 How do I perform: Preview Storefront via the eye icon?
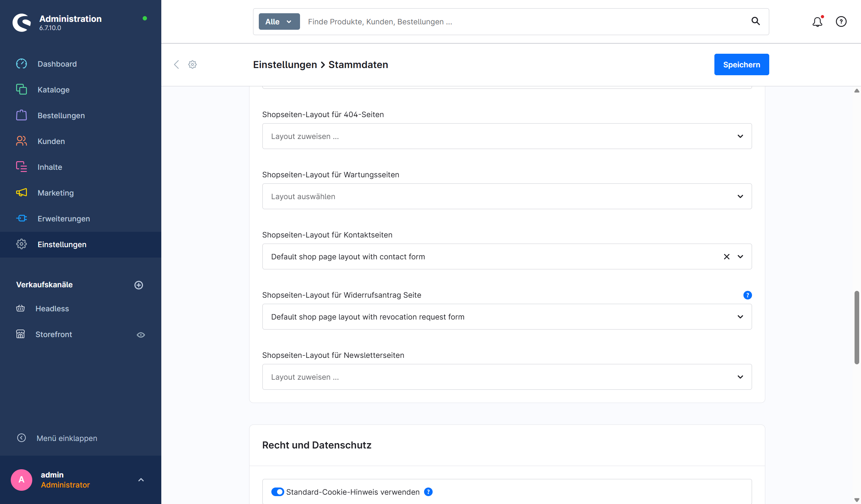pyautogui.click(x=141, y=335)
